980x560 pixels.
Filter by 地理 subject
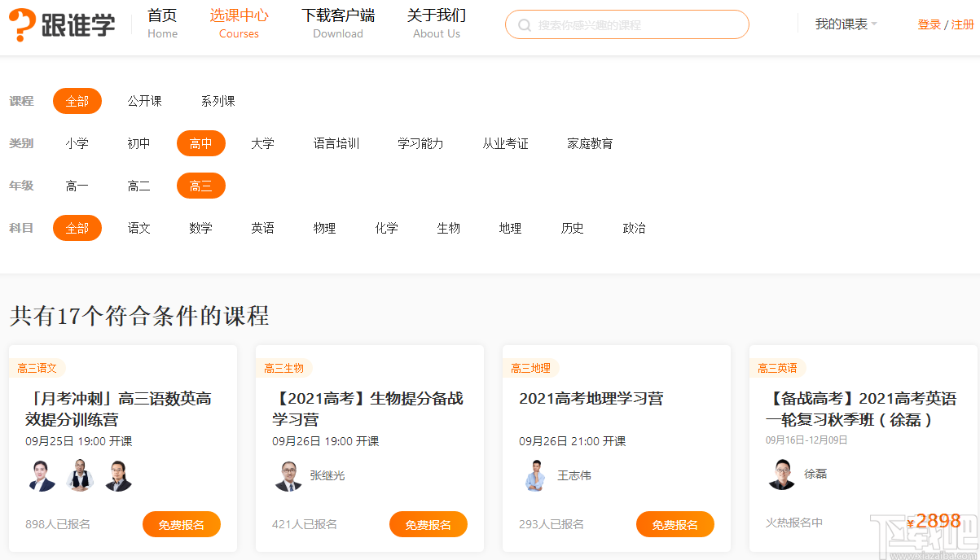(x=511, y=228)
